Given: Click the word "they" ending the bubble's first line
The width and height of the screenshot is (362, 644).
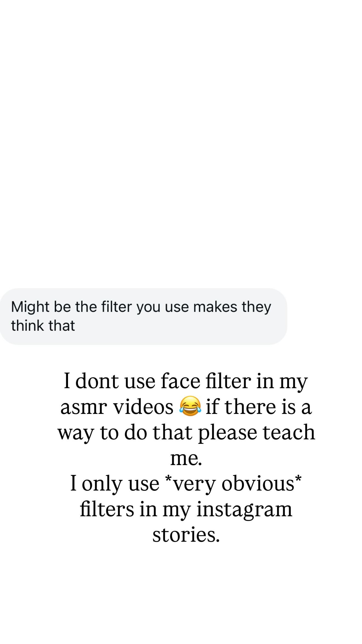Looking at the screenshot, I should point(256,307).
